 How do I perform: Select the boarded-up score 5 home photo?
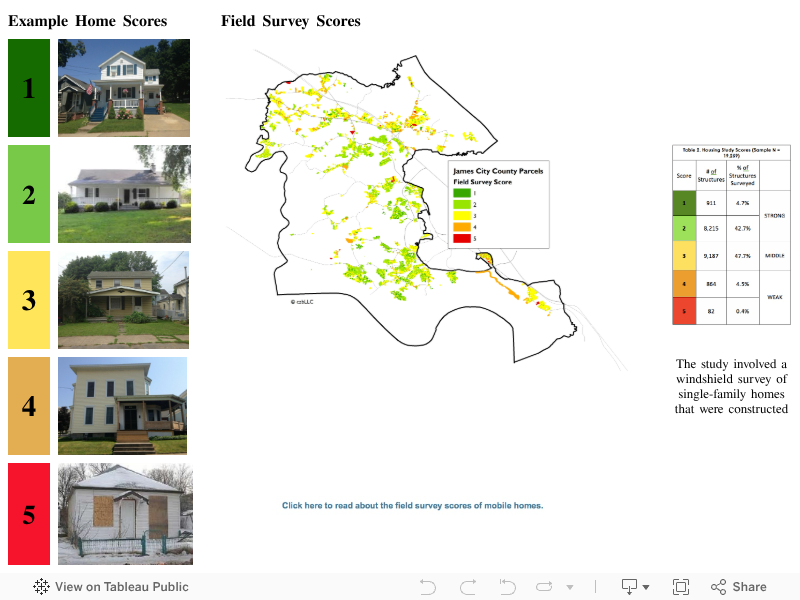click(x=124, y=513)
